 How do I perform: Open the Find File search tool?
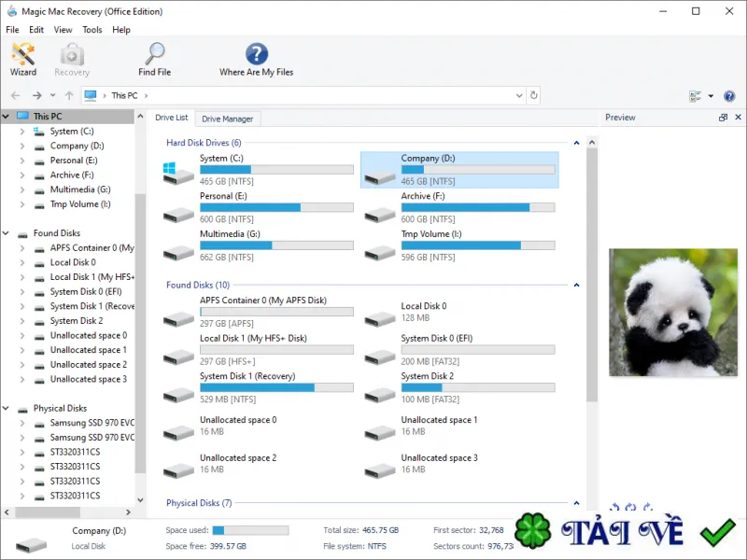(x=154, y=59)
